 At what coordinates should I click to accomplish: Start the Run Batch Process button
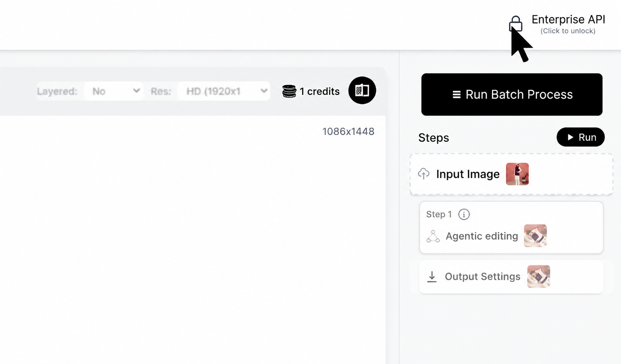click(x=512, y=94)
